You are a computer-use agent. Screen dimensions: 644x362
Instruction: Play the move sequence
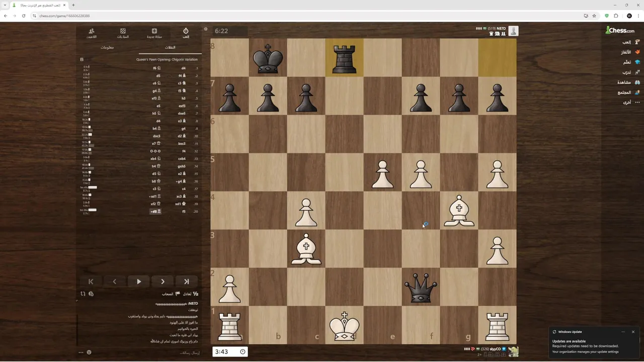point(139,282)
